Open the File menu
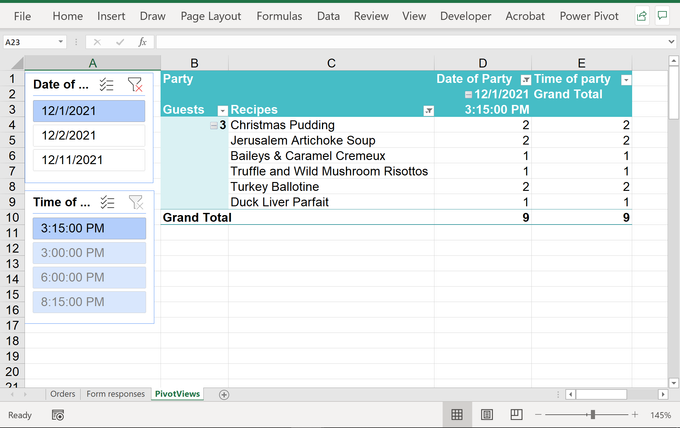Screen dimensions: 680x428 tap(22, 16)
